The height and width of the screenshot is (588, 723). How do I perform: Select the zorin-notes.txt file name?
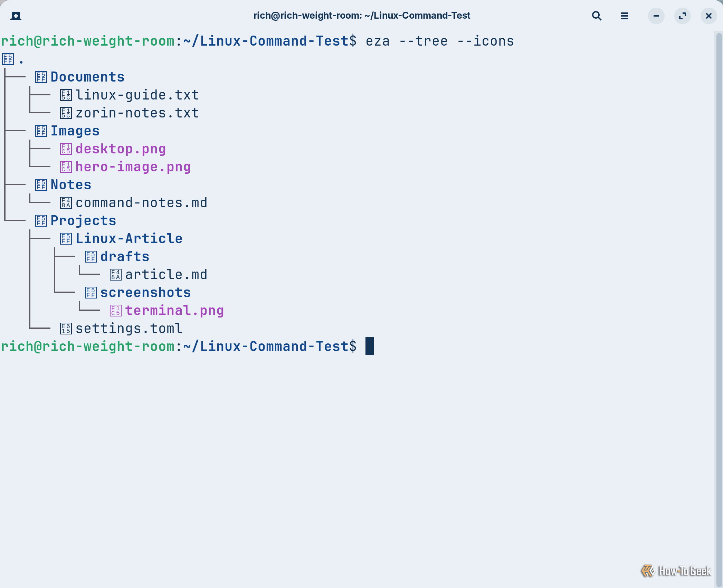click(x=137, y=113)
